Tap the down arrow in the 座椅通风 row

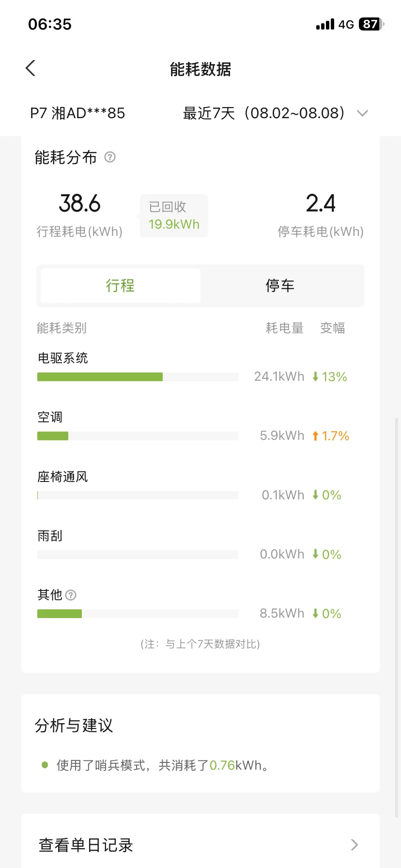[315, 495]
